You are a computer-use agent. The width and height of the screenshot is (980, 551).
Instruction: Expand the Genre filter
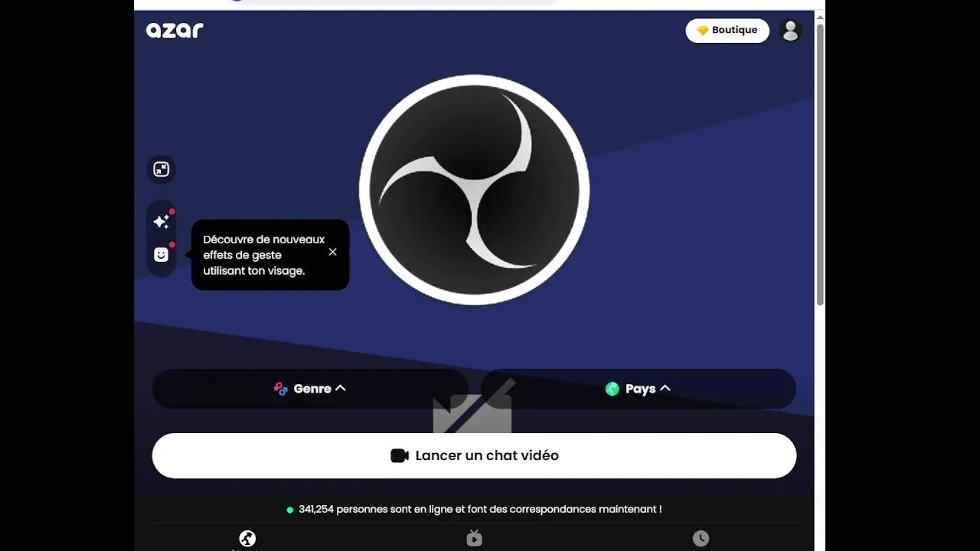pyautogui.click(x=310, y=389)
